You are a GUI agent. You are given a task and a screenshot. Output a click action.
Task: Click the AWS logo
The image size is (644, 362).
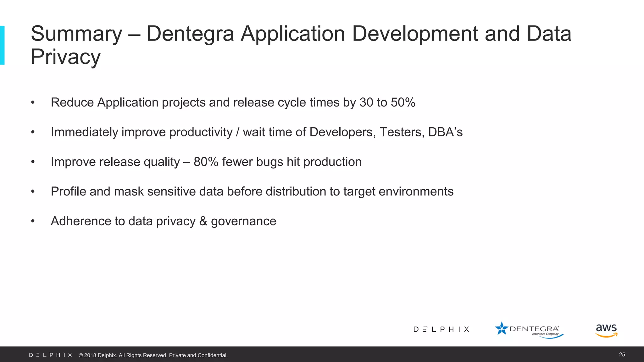[x=606, y=329]
